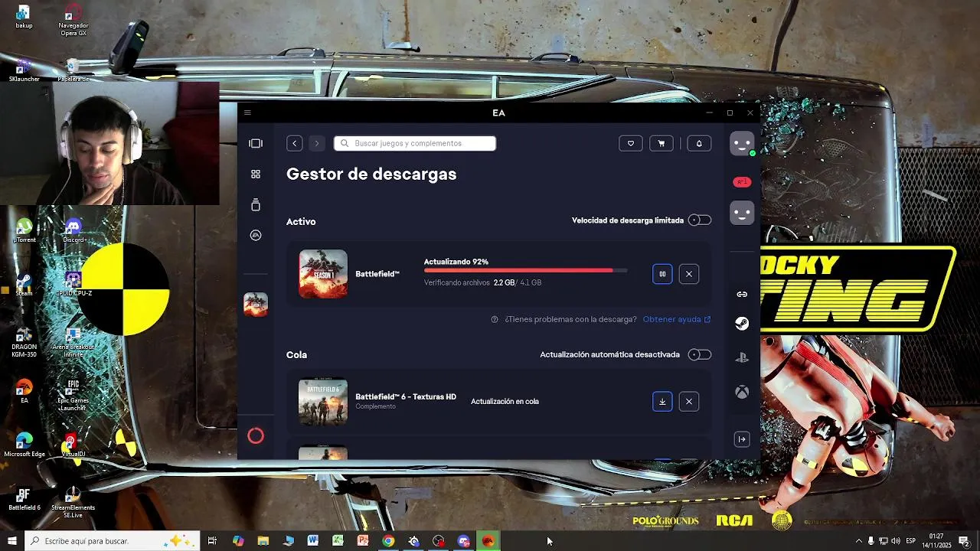This screenshot has width=980, height=551.
Task: Click the red friend-request badge
Action: click(x=742, y=182)
